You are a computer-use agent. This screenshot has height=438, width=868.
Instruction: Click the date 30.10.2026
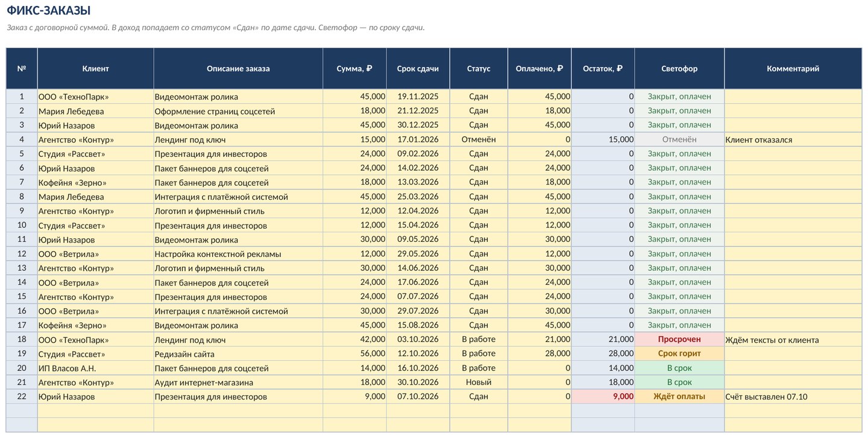(418, 382)
